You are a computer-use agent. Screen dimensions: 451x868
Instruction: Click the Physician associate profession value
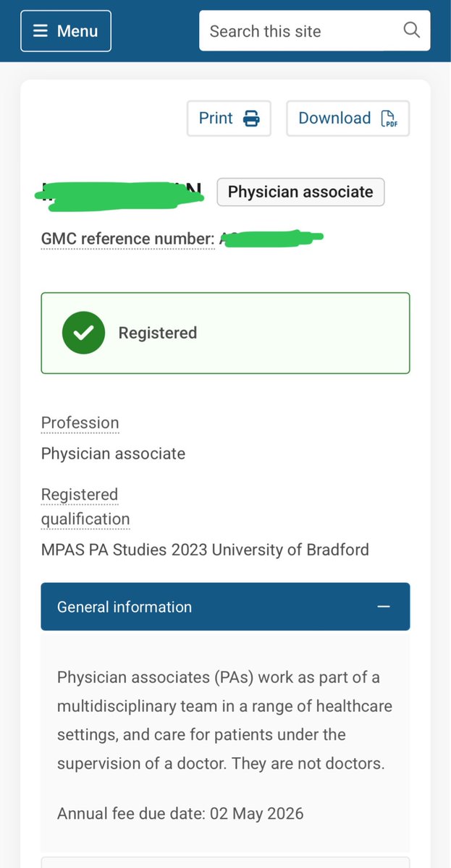(x=113, y=454)
